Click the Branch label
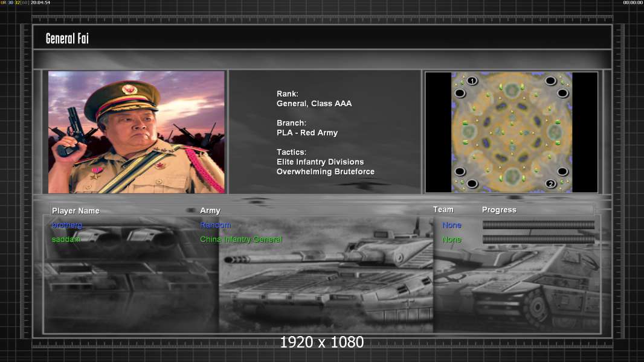The width and height of the screenshot is (644, 362). (x=291, y=123)
